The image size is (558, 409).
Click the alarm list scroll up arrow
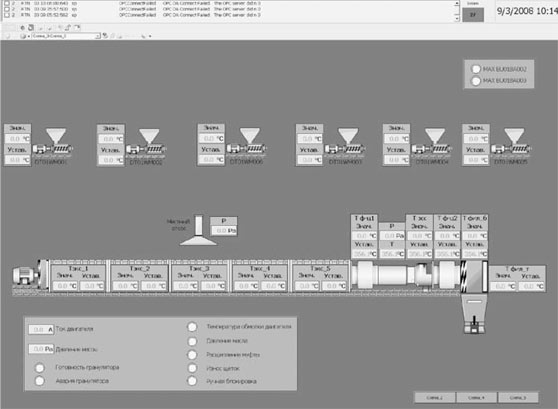click(x=457, y=3)
